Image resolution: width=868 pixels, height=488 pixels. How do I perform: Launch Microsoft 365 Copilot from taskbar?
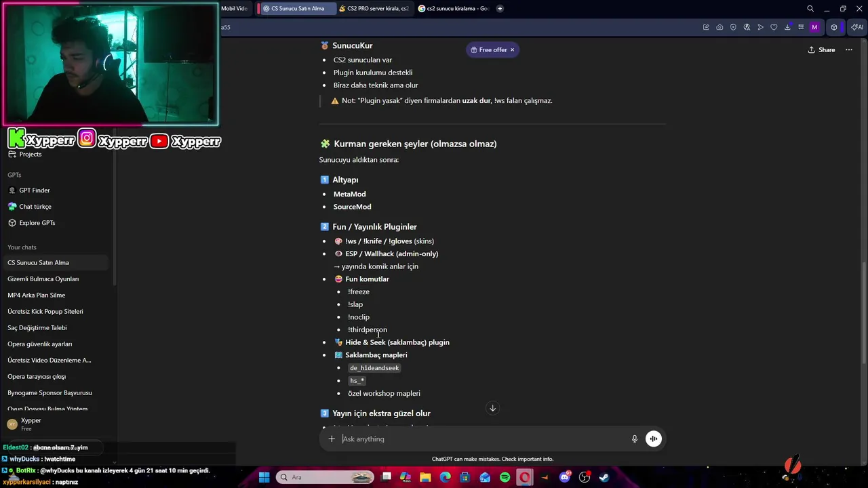[x=406, y=477]
